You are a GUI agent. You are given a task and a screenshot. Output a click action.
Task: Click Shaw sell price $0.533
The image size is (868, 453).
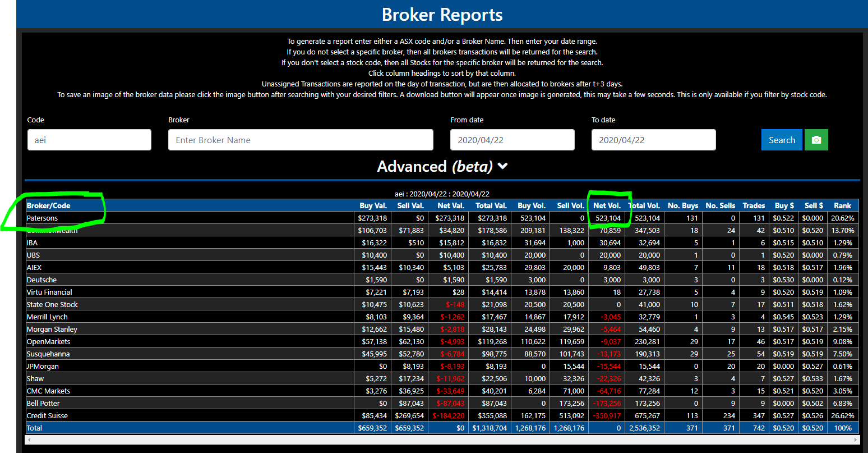(x=813, y=378)
